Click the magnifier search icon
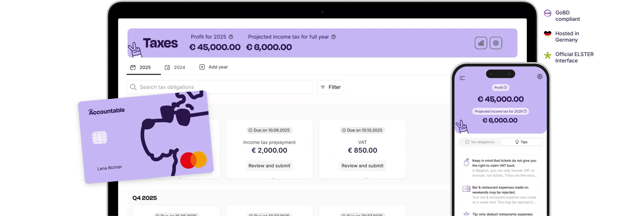644x216 pixels. 133,87
